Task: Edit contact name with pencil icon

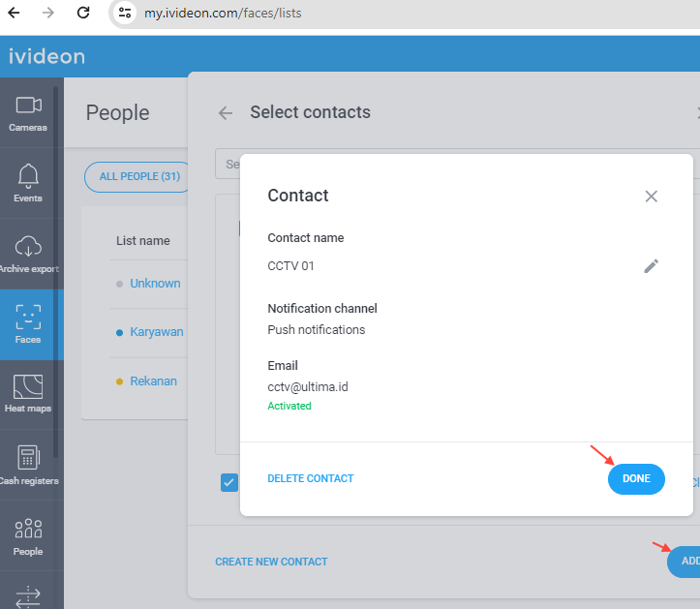Action: pos(651,266)
